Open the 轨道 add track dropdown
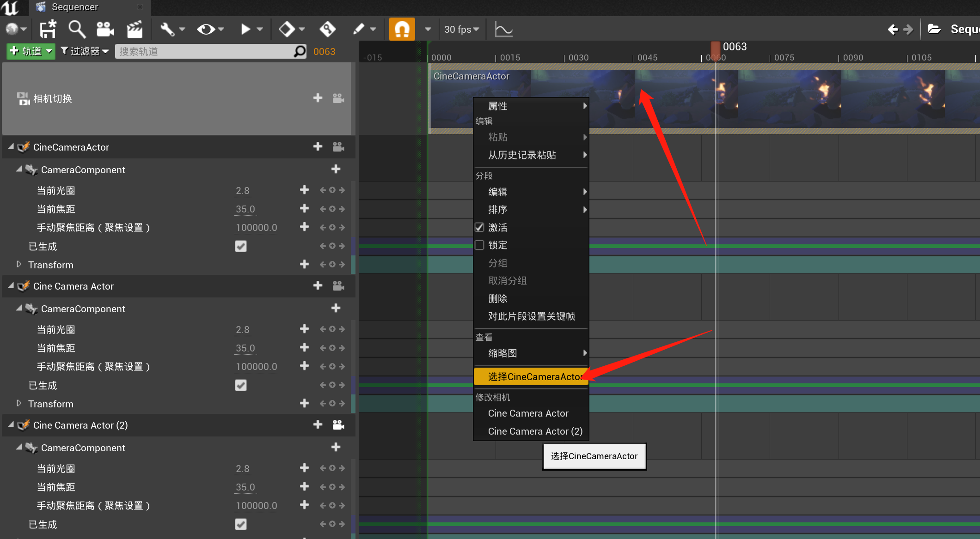The height and width of the screenshot is (539, 980). pos(30,51)
